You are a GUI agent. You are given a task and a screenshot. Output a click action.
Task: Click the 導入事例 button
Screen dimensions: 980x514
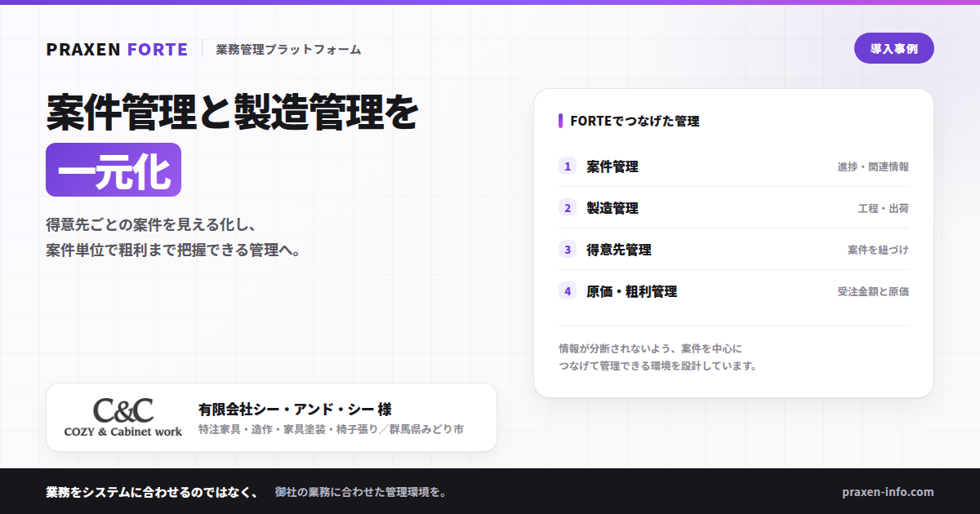tap(893, 48)
